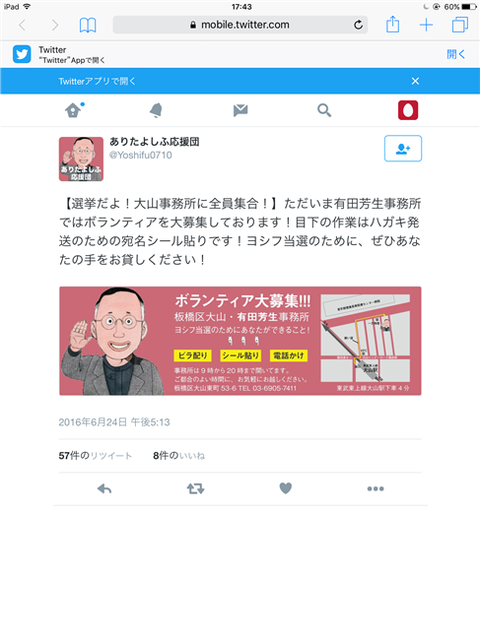Screen dimensions: 480x640
Task: Open Safari bookmarks book icon
Action: 88,25
